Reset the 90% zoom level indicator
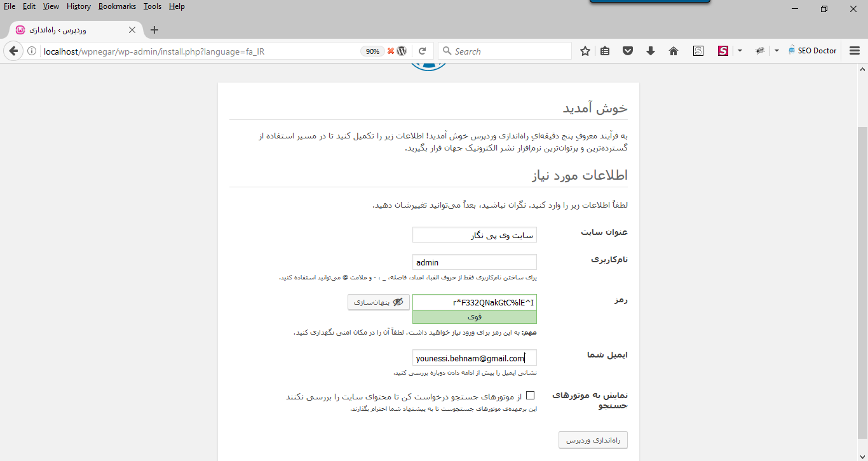The width and height of the screenshot is (868, 461). (x=372, y=51)
